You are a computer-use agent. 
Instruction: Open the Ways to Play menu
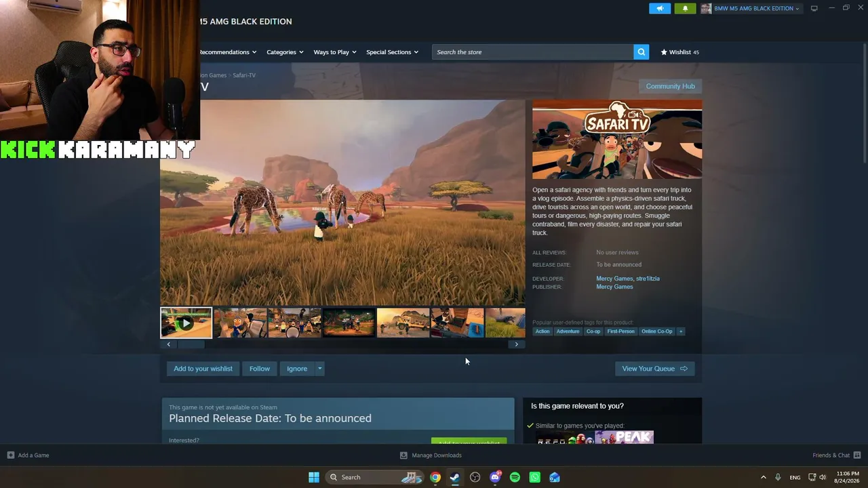pyautogui.click(x=335, y=52)
